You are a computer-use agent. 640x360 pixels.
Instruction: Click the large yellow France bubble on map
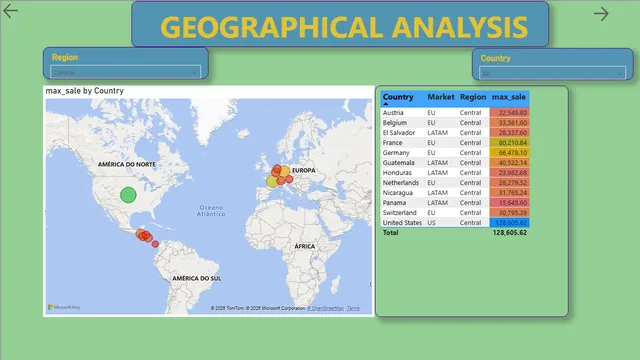click(272, 181)
